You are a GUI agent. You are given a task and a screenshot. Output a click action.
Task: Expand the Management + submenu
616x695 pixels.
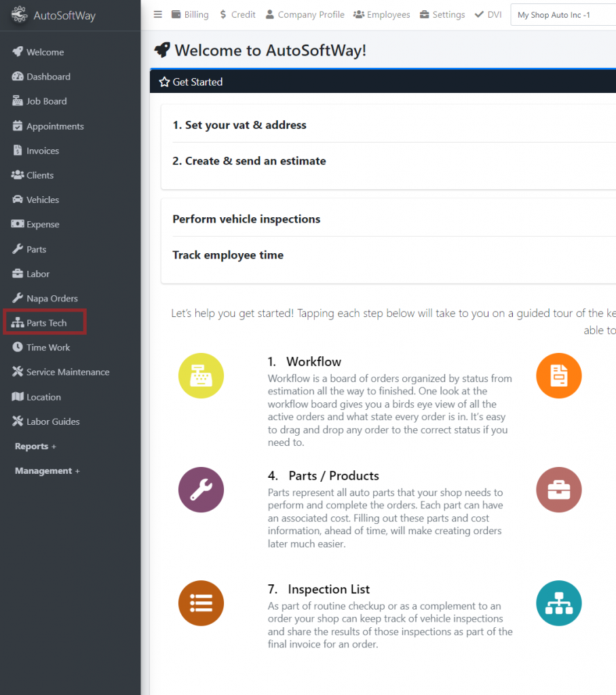click(47, 471)
